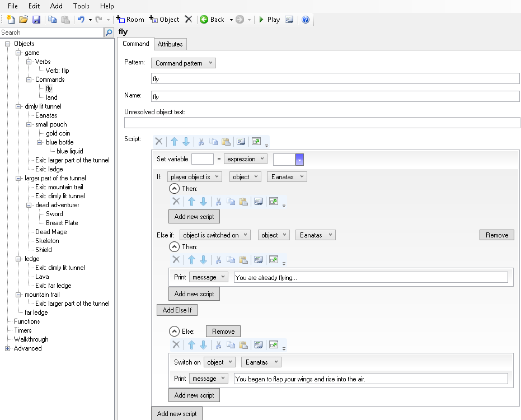Switch to the Attributes tab
521x420 pixels.
pyautogui.click(x=170, y=44)
